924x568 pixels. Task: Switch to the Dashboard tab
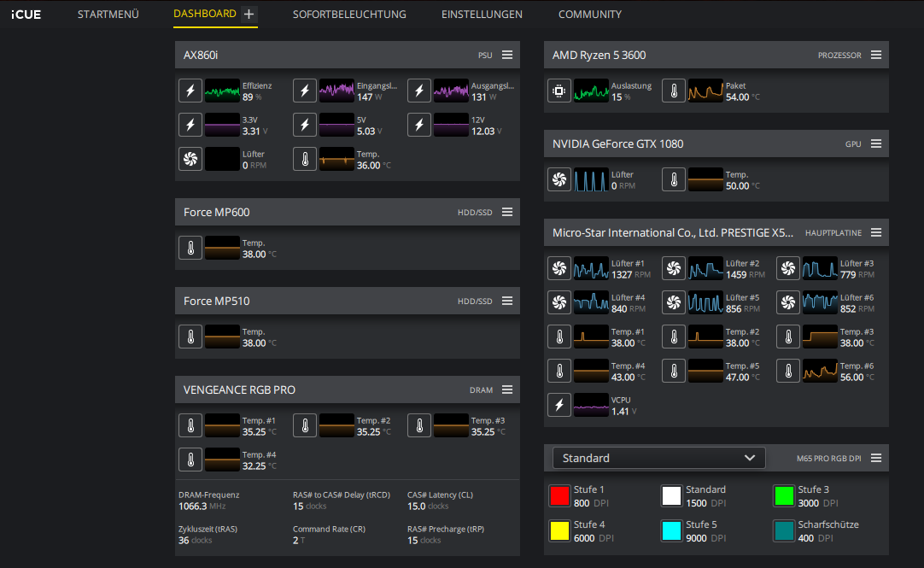click(204, 14)
